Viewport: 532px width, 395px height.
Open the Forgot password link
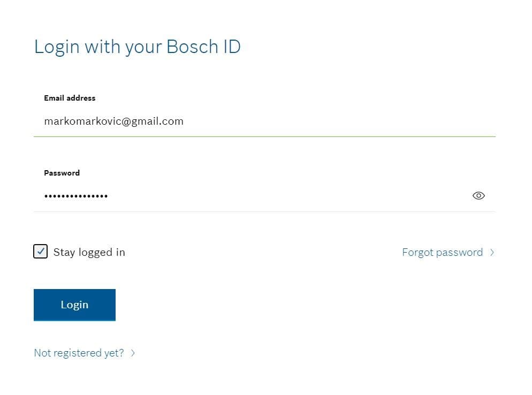click(x=442, y=253)
